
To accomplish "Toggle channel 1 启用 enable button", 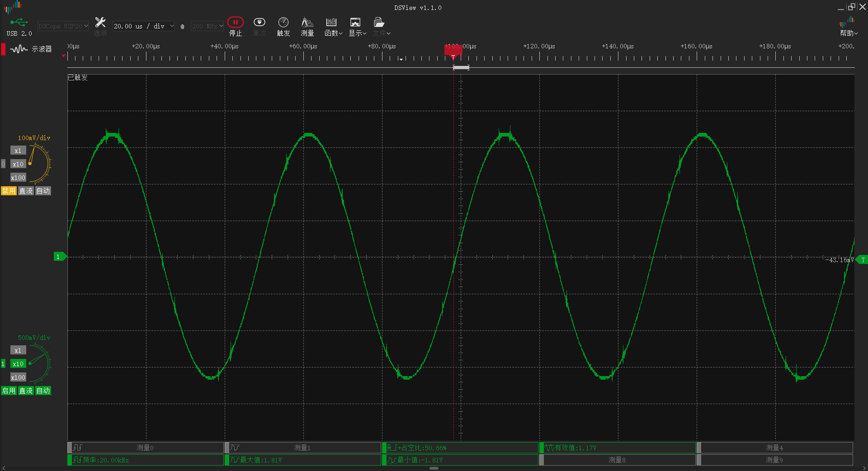I will [x=9, y=391].
